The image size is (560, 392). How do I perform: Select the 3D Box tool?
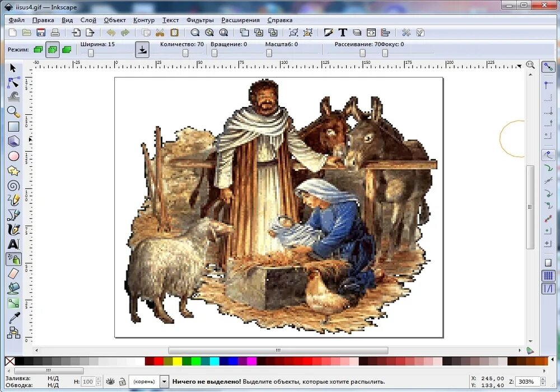click(13, 141)
